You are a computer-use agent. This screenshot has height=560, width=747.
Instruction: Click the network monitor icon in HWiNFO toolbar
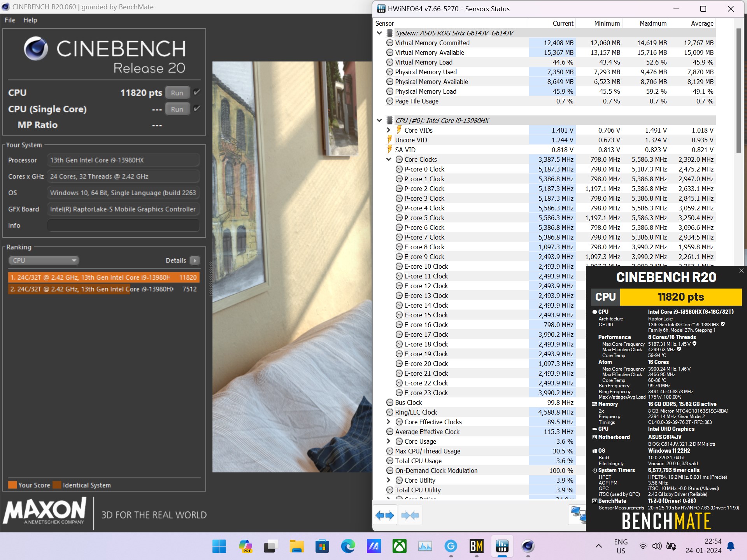577,515
